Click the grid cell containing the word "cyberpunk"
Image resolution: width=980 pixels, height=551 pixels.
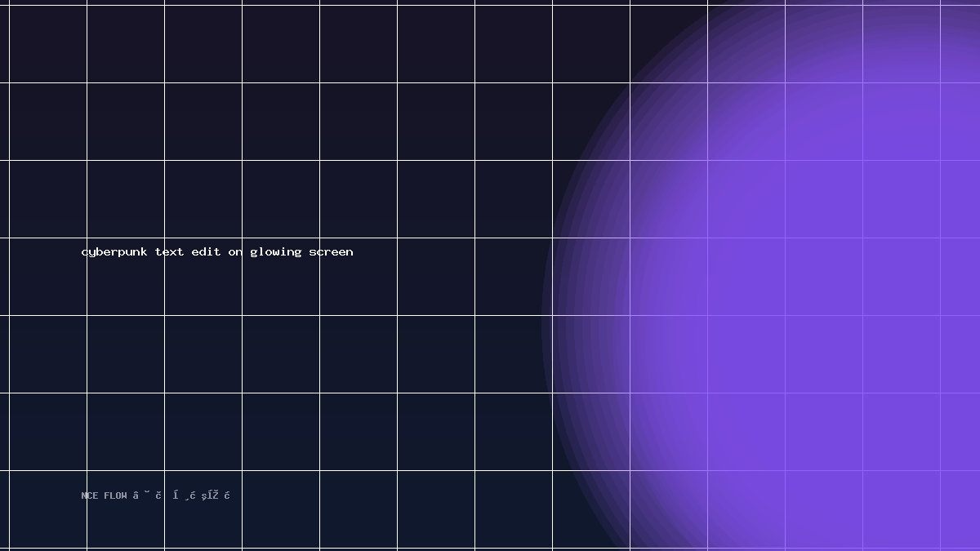tap(125, 277)
